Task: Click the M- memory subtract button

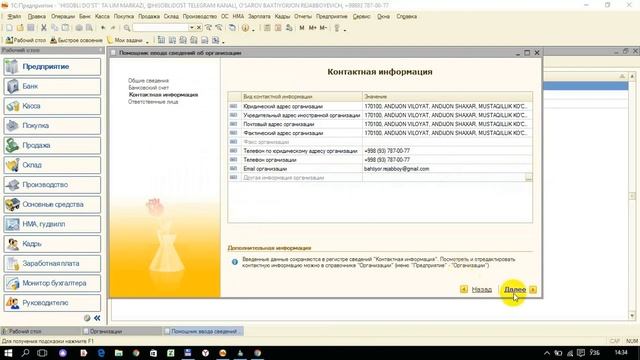Action: click(x=323, y=28)
